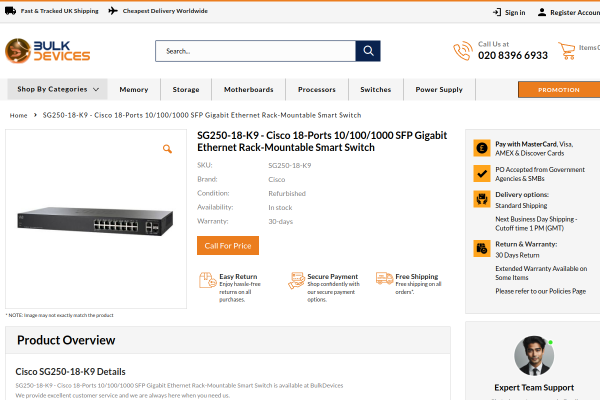The height and width of the screenshot is (400, 600).
Task: Click the Delivery options package icon
Action: (x=482, y=199)
